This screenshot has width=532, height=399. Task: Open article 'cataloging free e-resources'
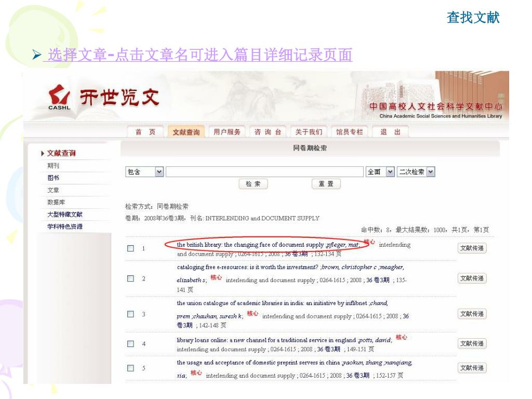[x=247, y=268]
